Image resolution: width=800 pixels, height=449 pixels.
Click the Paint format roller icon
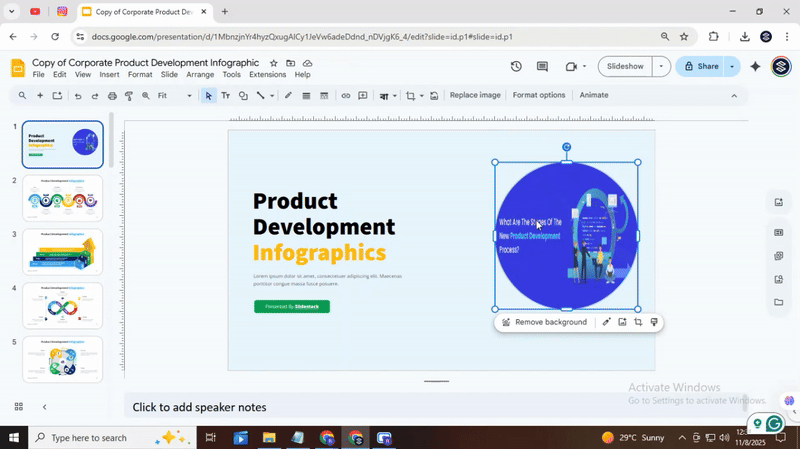[x=128, y=96]
